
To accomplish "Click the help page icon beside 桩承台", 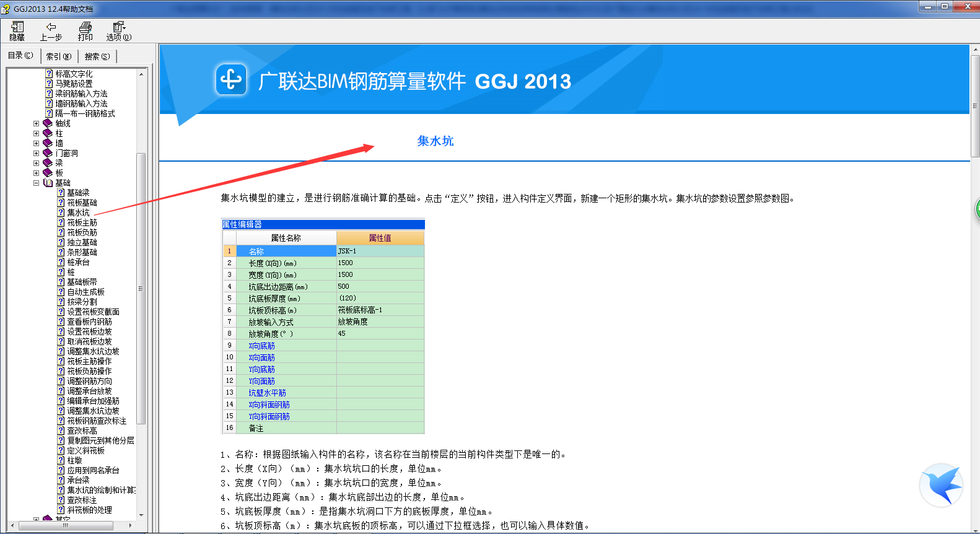I will pos(61,262).
